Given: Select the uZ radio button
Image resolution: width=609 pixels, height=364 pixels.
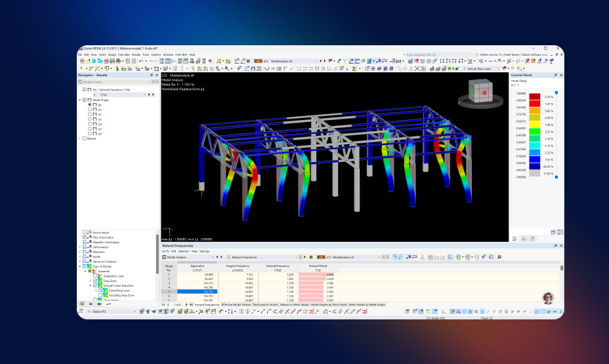Looking at the screenshot, I should coord(90,119).
